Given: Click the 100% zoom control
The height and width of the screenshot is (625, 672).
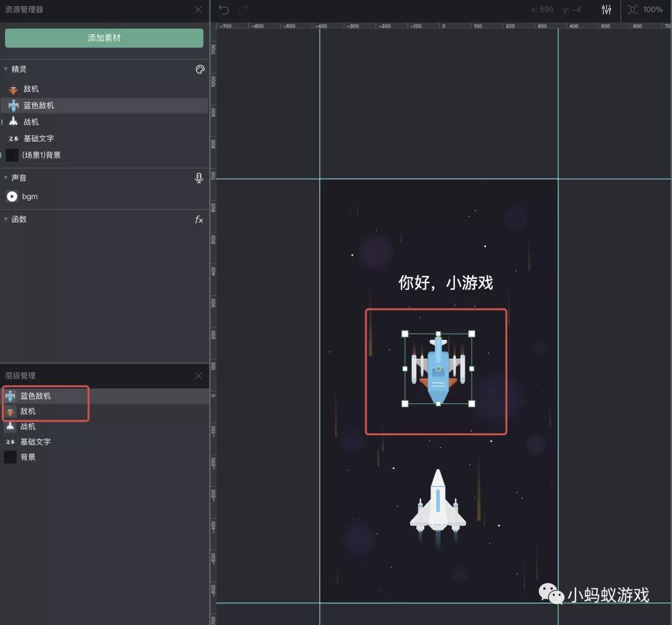Looking at the screenshot, I should tap(652, 10).
